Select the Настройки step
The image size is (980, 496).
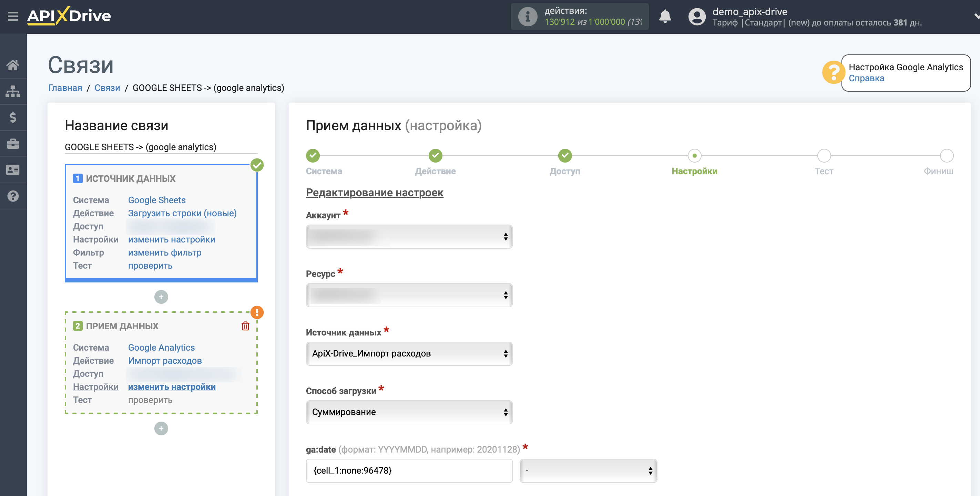coord(694,156)
